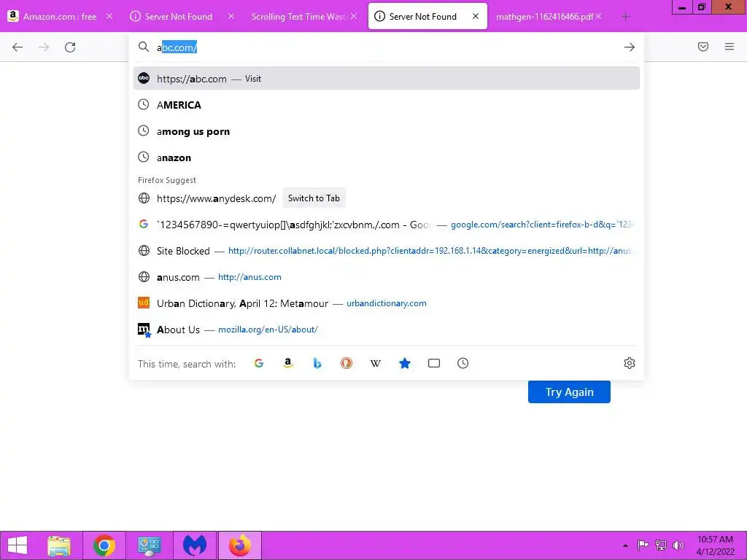Open search settings gear

click(630, 363)
